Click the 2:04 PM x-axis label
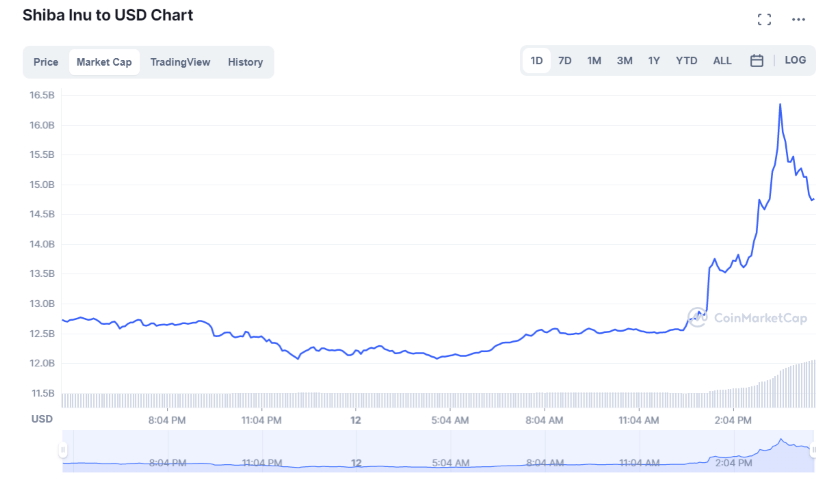This screenshot has height=480, width=840. (x=733, y=421)
